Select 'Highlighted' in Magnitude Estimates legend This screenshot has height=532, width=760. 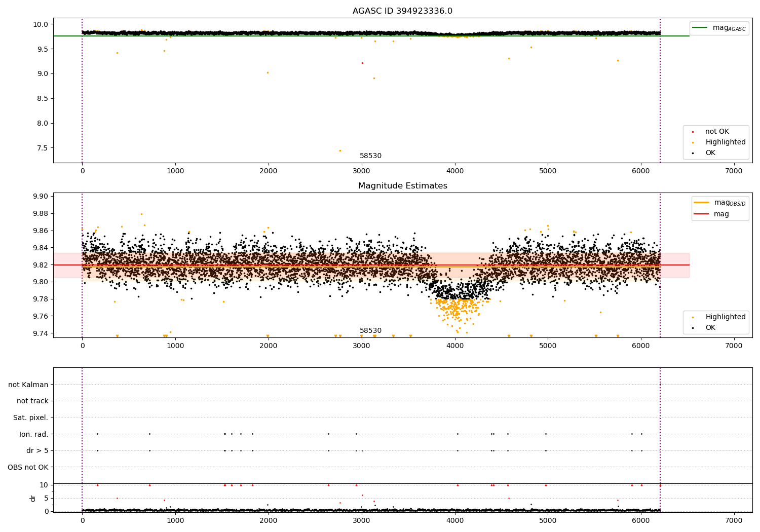[x=725, y=317]
